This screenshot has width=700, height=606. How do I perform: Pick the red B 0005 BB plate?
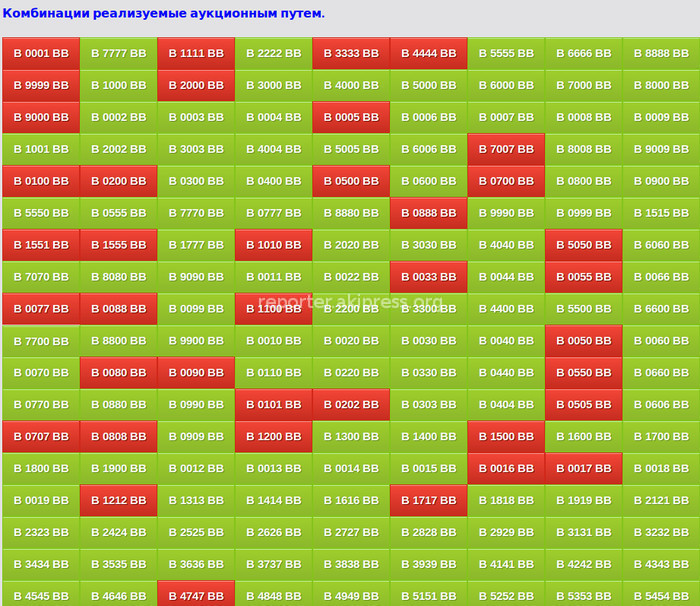click(x=351, y=117)
